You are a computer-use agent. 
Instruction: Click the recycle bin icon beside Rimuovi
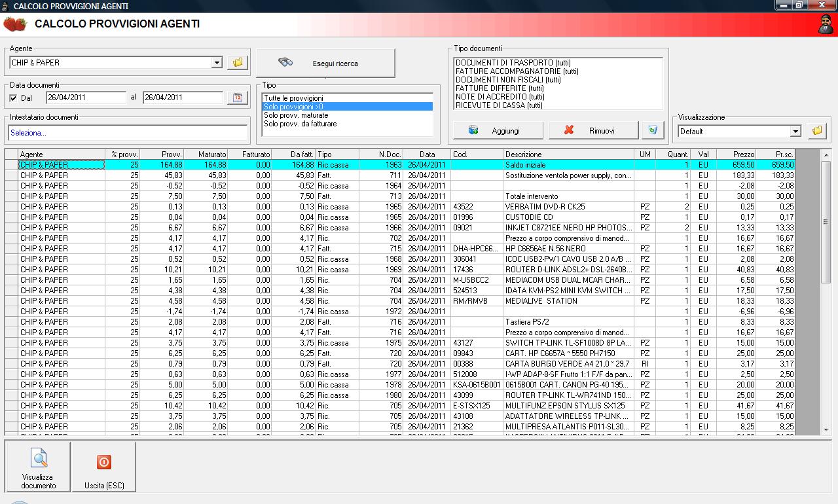pos(651,130)
